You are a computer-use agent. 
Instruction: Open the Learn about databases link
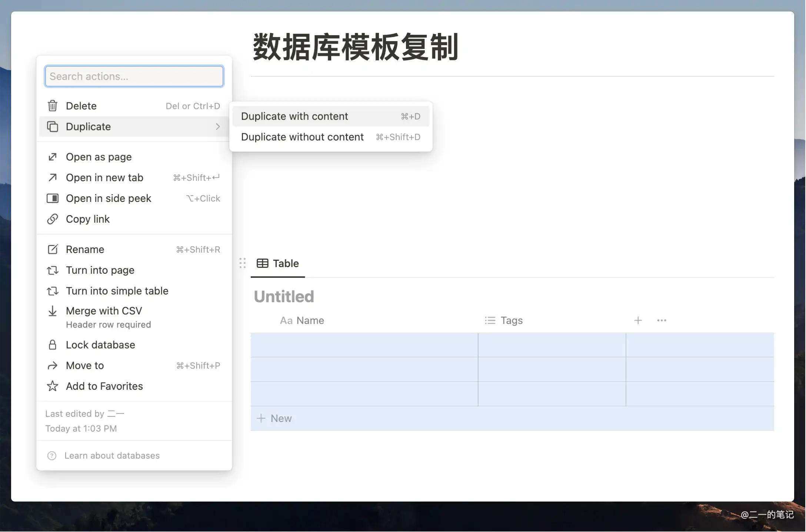point(112,456)
